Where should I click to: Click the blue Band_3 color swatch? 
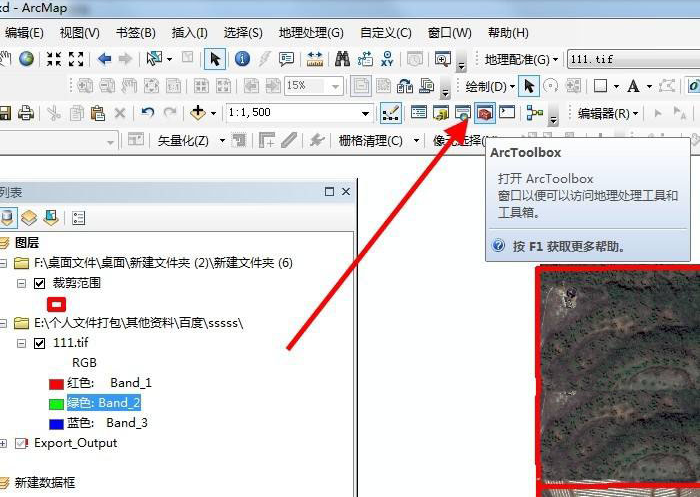(x=56, y=424)
